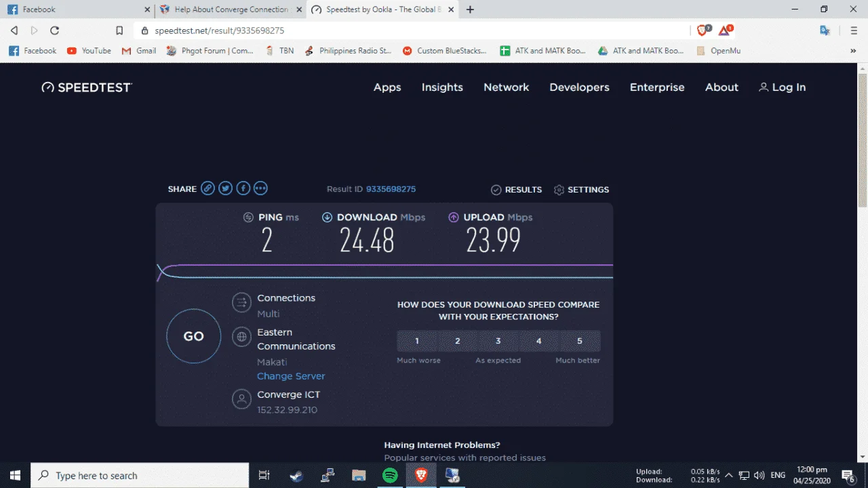The width and height of the screenshot is (868, 488).
Task: Rate download speed 2
Action: [x=458, y=341]
